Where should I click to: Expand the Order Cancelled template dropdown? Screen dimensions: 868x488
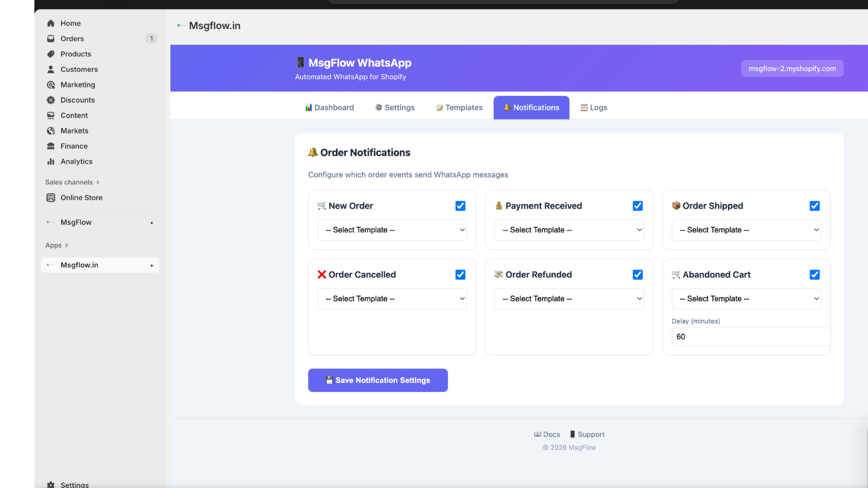(x=392, y=299)
